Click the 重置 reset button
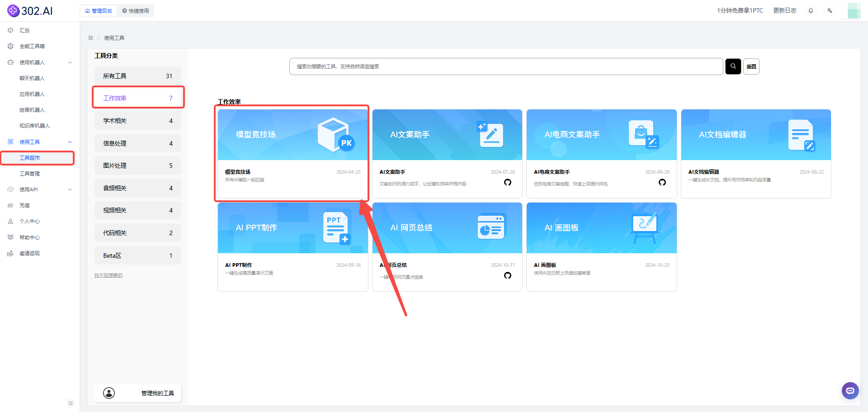 coord(751,66)
